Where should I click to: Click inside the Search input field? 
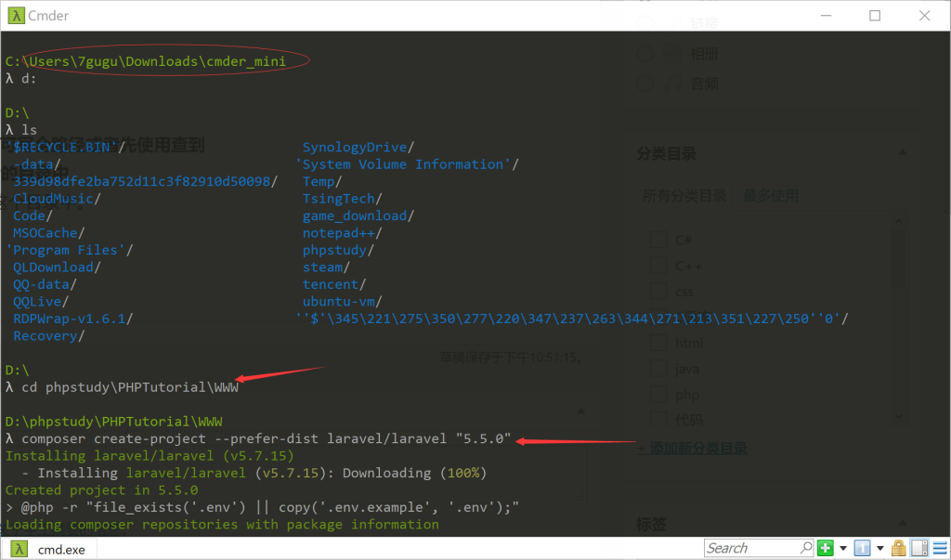(750, 548)
